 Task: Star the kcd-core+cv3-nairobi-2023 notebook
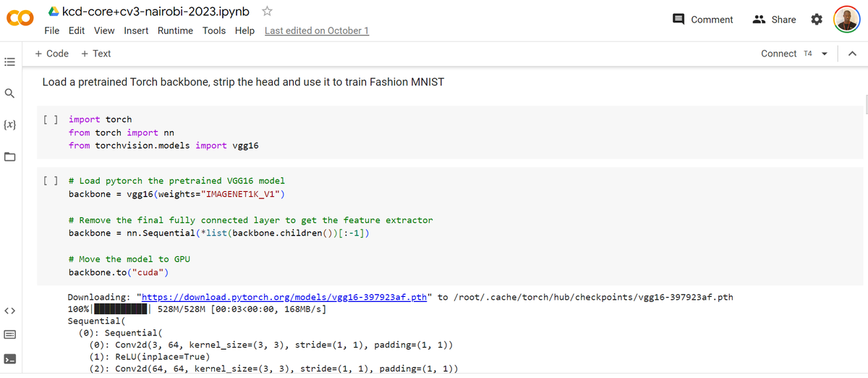click(x=267, y=12)
